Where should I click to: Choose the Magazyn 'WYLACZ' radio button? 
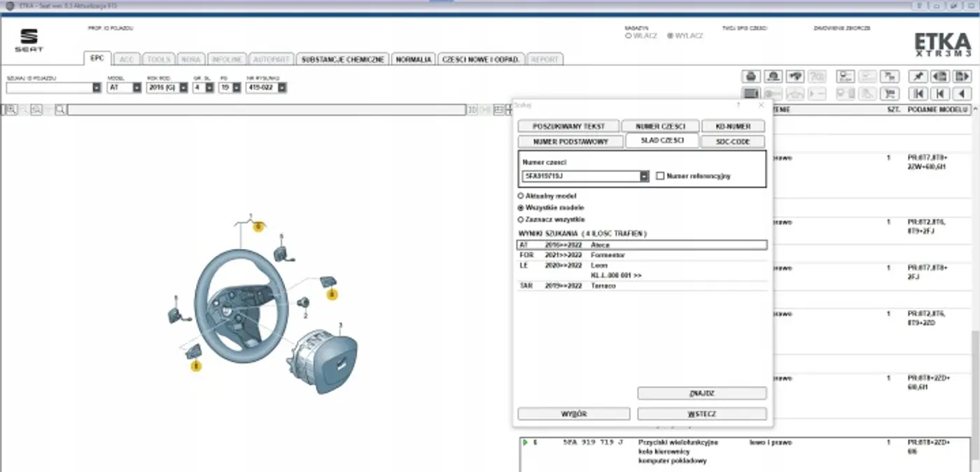[670, 36]
